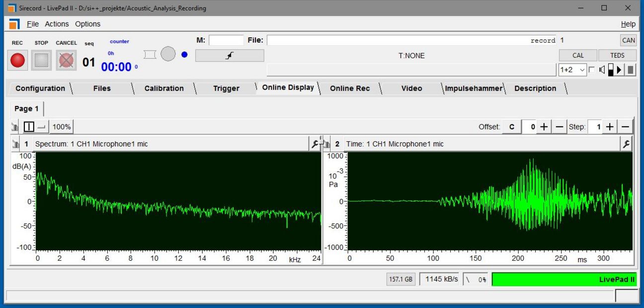
Task: Click the green LivePad II status bar
Action: point(564,279)
